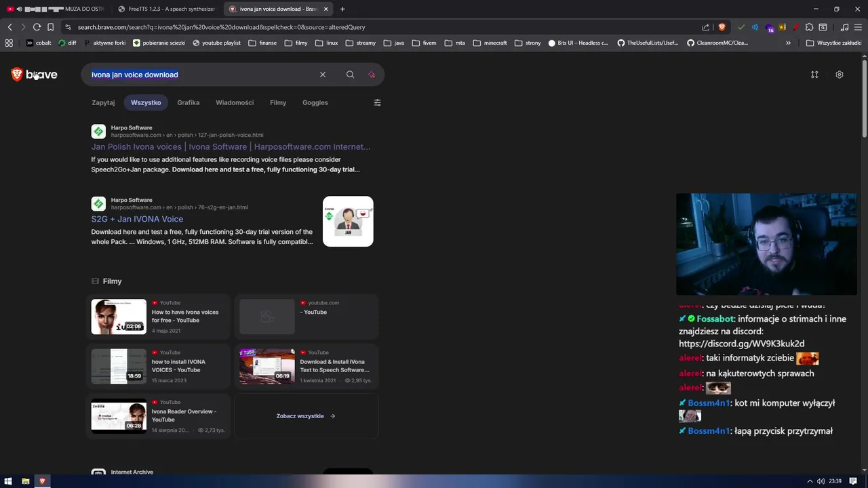868x488 pixels.
Task: Open Jan Polish Ivona voices result link
Action: tap(231, 146)
